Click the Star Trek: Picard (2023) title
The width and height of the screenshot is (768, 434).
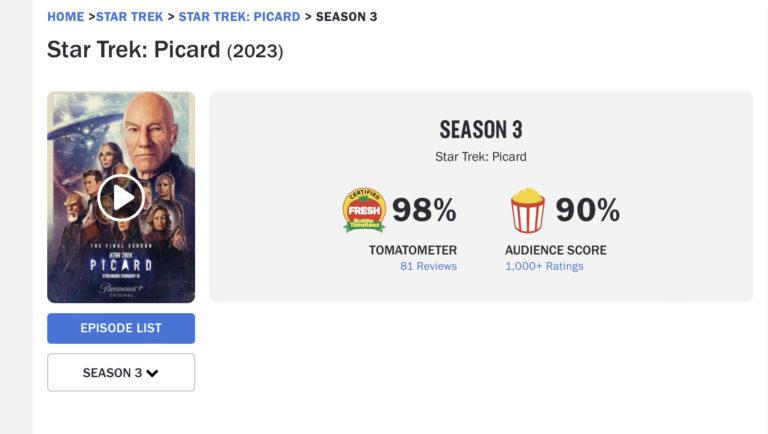pyautogui.click(x=165, y=50)
